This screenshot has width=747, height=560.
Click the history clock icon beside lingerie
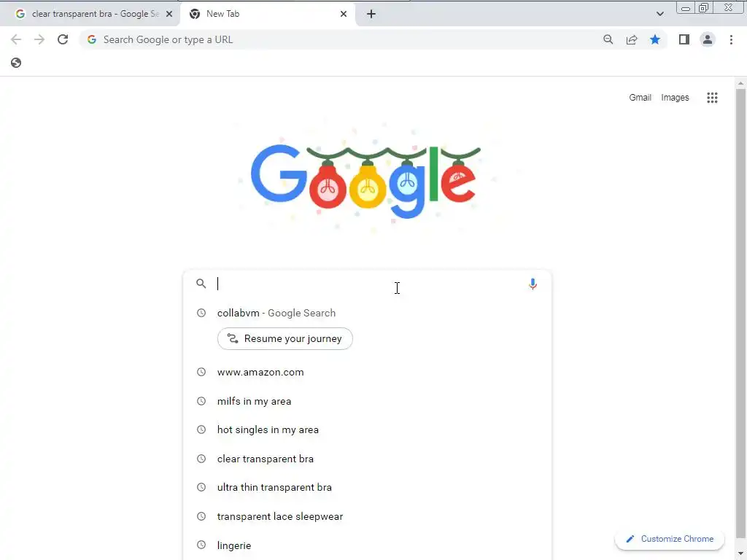point(201,544)
